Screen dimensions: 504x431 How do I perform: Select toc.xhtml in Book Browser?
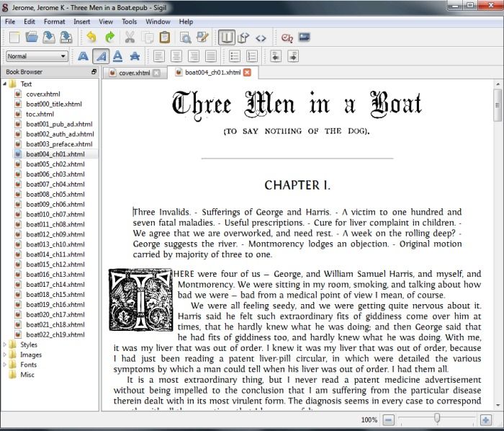tap(40, 114)
